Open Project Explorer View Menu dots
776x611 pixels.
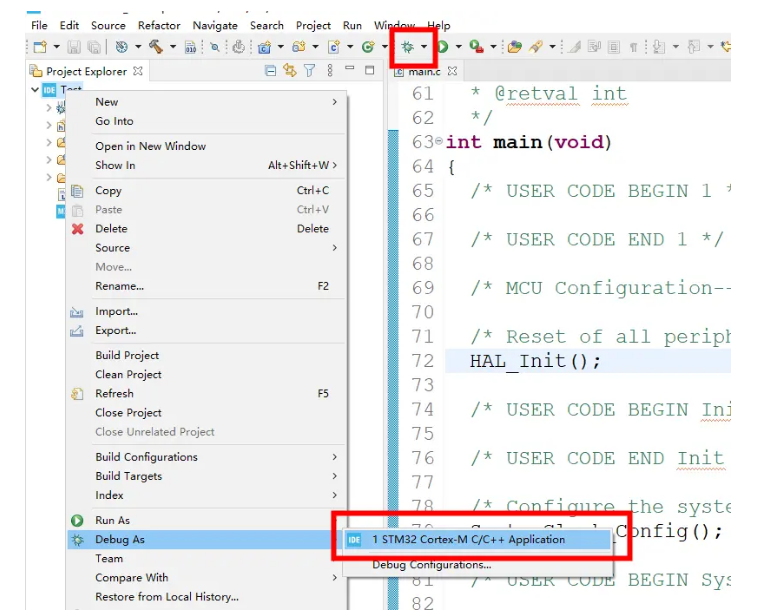coord(330,71)
